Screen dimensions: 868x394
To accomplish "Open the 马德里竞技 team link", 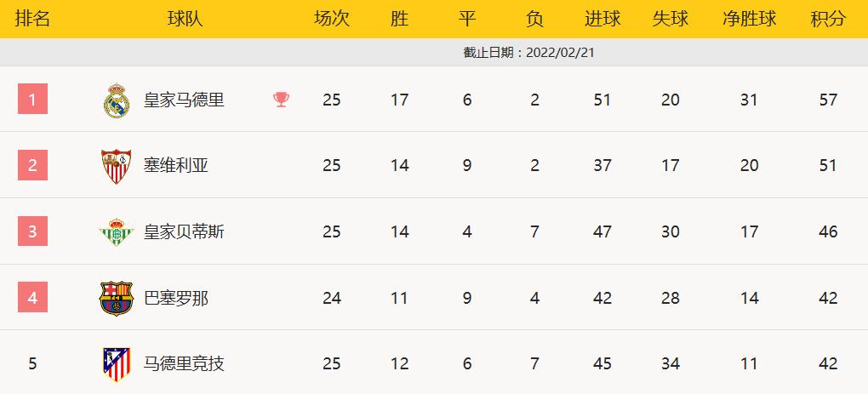I will tap(184, 364).
